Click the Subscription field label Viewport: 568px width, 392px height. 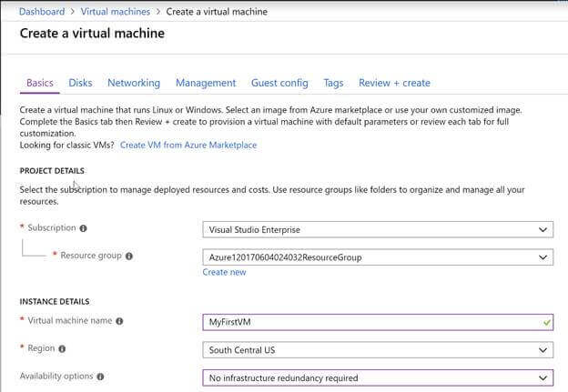tap(52, 228)
